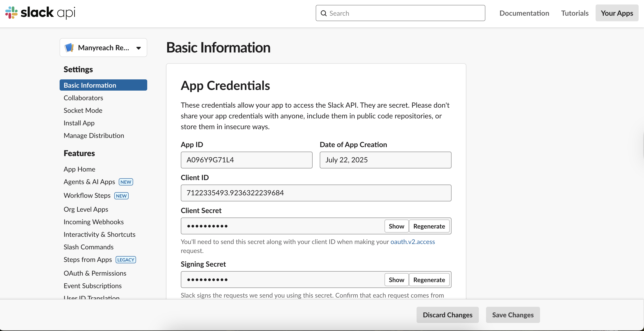This screenshot has width=644, height=331.
Task: Open Socket Mode settings
Action: [83, 110]
